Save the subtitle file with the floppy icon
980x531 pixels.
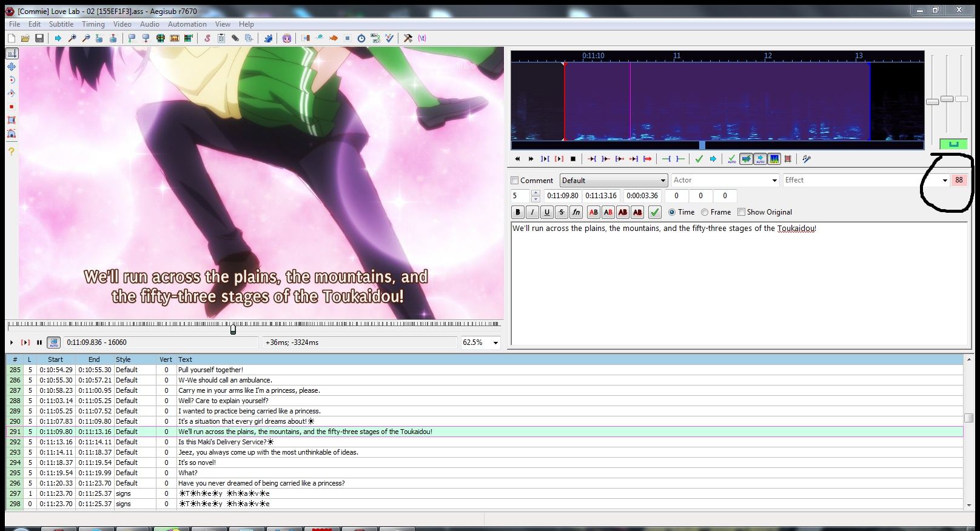(39, 38)
